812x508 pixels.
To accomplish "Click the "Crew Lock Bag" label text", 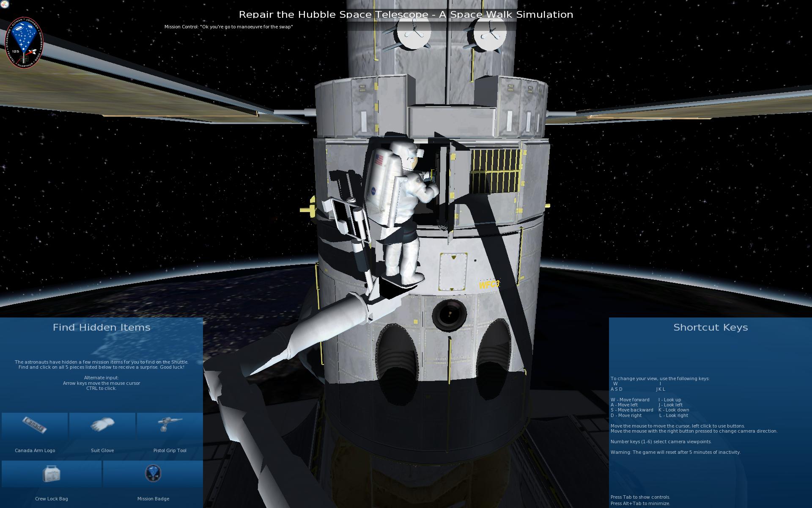I will click(x=52, y=499).
